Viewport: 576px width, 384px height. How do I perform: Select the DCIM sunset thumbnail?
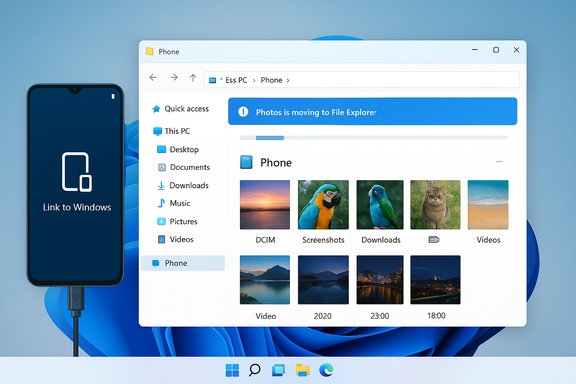pyautogui.click(x=265, y=205)
